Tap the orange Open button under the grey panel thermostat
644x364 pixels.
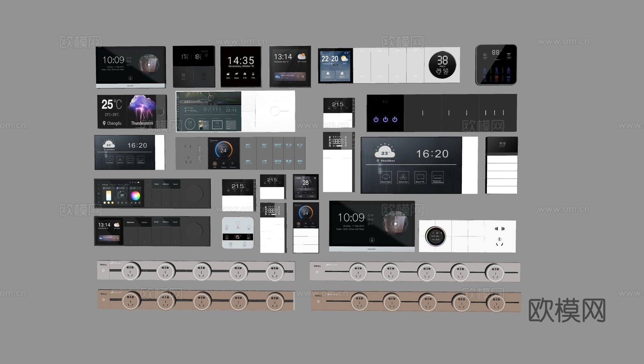(215, 164)
